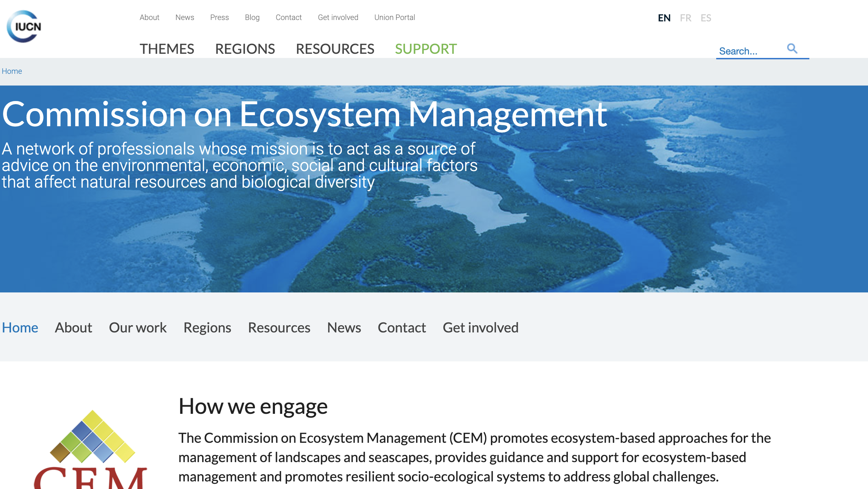Switch language to FR

click(685, 18)
